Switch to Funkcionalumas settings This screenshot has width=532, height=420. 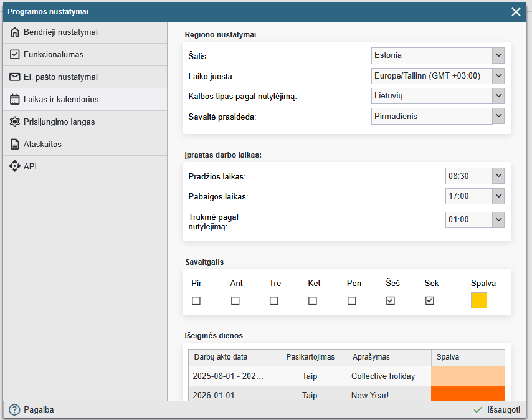85,55
